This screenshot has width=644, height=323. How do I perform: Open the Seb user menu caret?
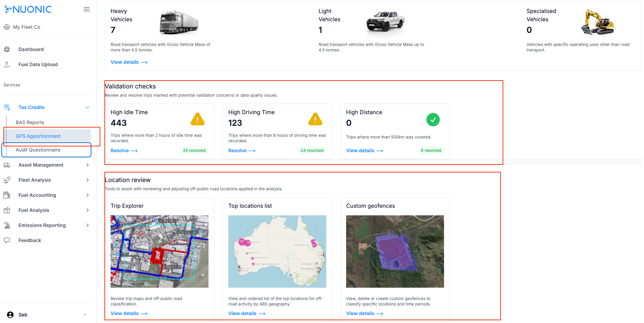click(85, 315)
